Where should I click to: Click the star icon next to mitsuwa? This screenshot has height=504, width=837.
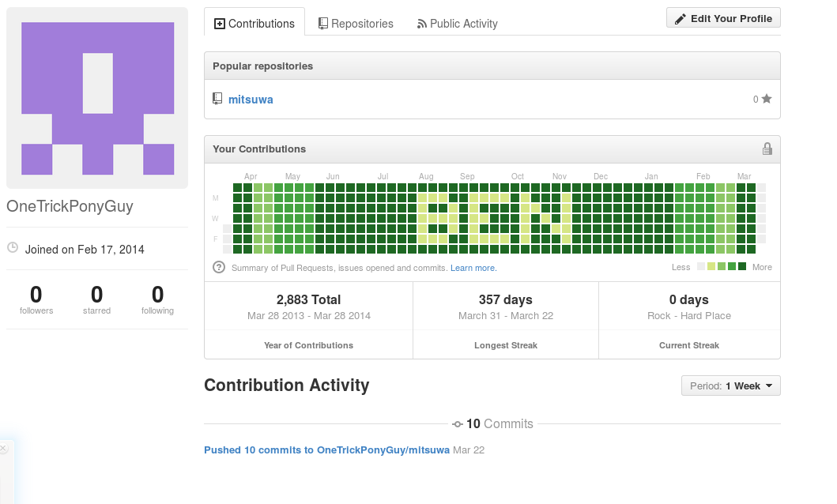(766, 100)
